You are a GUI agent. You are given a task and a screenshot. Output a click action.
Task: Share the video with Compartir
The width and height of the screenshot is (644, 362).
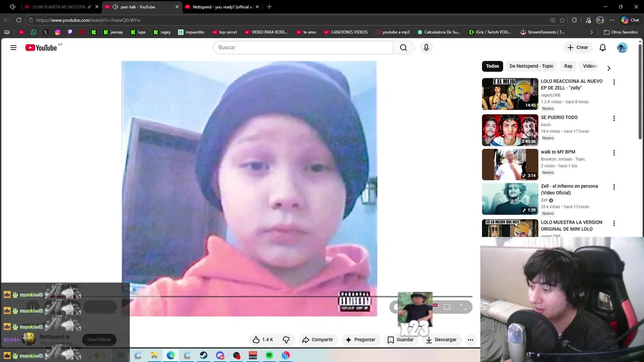(x=317, y=340)
